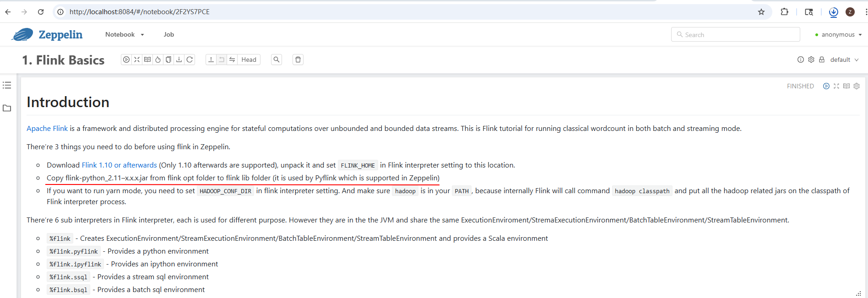The width and height of the screenshot is (868, 298).
Task: Open the table of contents sidebar icon
Action: click(x=7, y=85)
